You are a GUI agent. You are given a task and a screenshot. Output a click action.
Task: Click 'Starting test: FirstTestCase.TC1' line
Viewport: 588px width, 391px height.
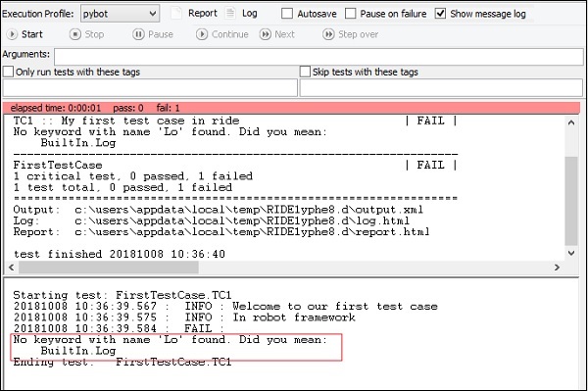coord(122,295)
